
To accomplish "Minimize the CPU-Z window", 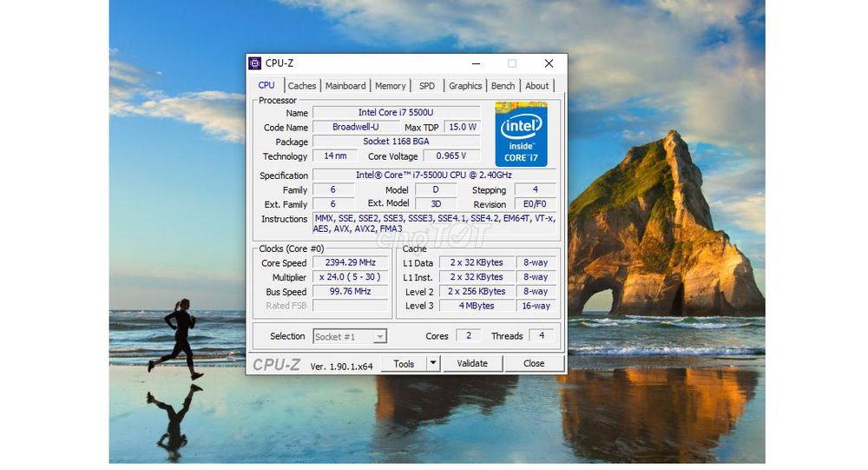I will click(x=476, y=63).
